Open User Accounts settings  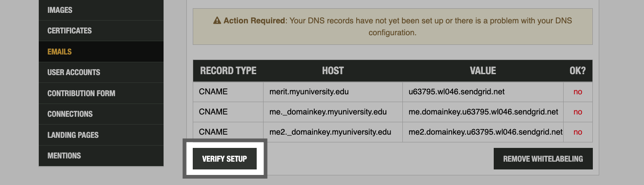(74, 72)
